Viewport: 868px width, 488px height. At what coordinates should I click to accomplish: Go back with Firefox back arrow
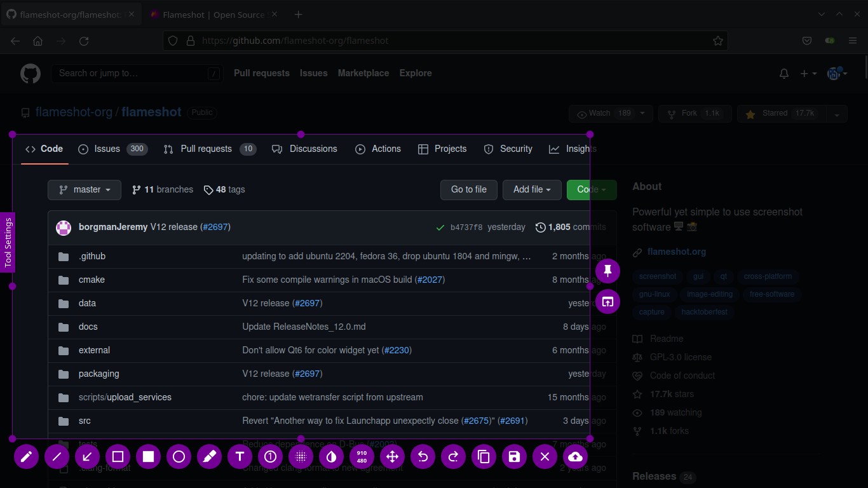click(15, 41)
